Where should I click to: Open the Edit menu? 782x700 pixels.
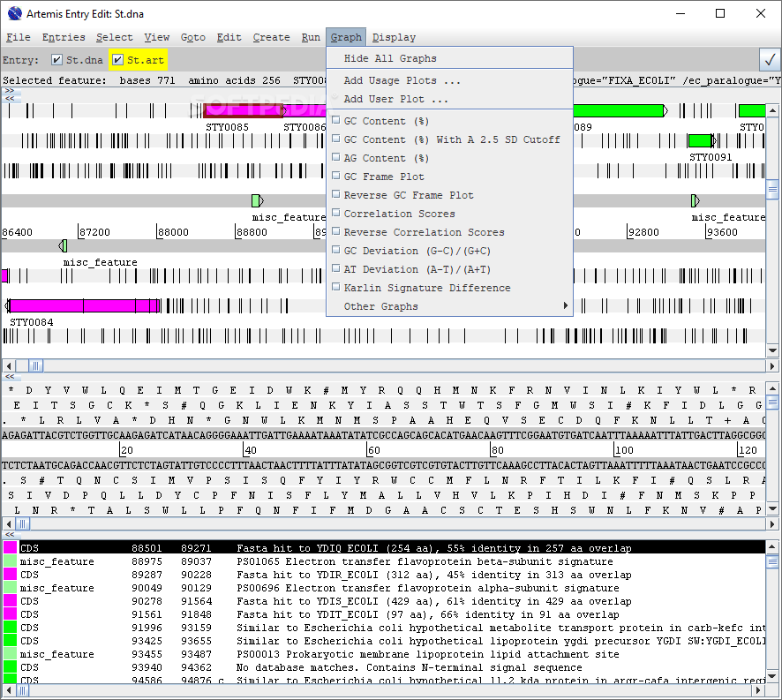tap(229, 37)
